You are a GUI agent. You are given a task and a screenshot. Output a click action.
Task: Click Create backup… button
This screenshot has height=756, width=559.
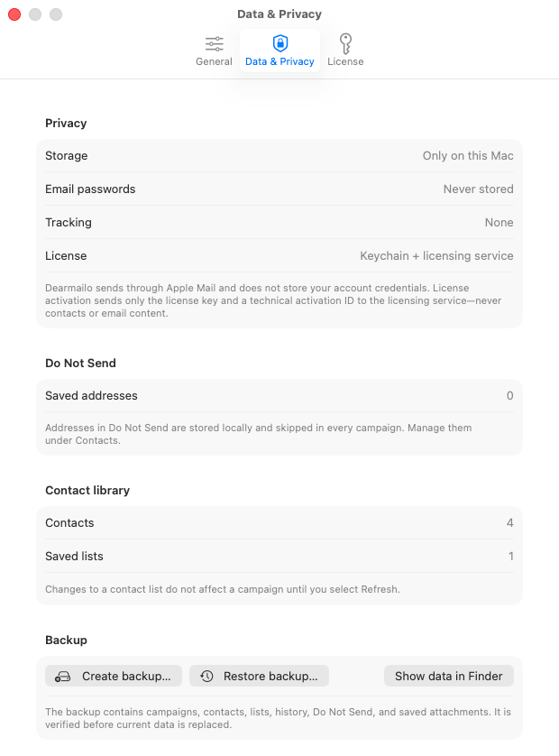[x=114, y=676]
